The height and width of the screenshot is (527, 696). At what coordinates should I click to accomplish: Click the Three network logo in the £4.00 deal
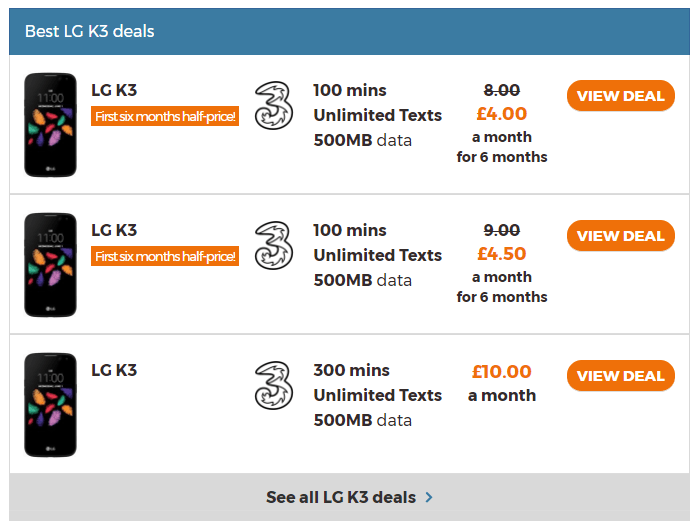pyautogui.click(x=274, y=106)
